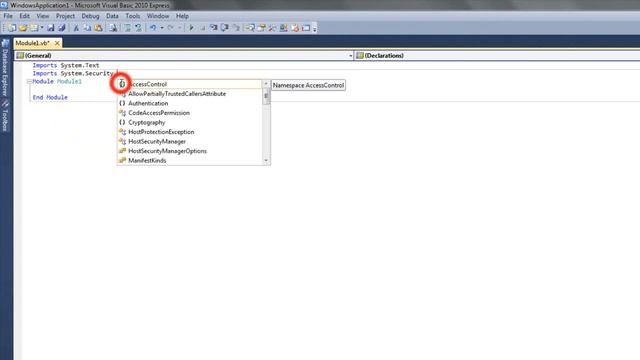Click the Redo toolbar icon

[170, 28]
